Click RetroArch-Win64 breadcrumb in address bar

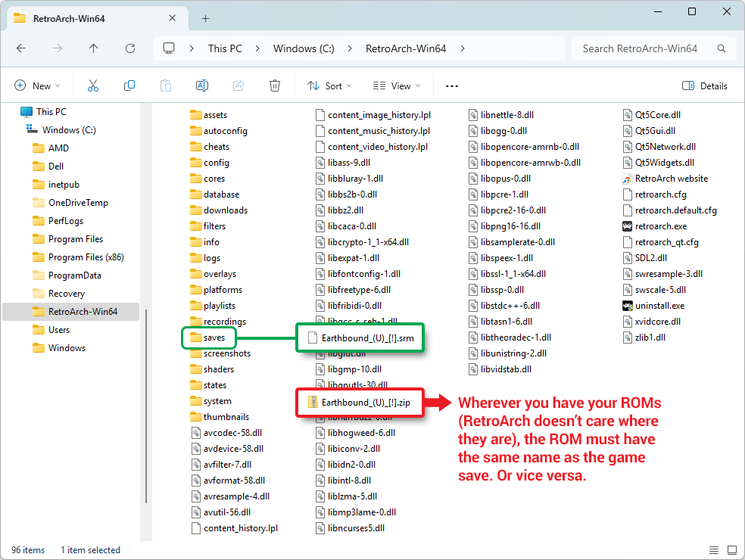pos(406,48)
